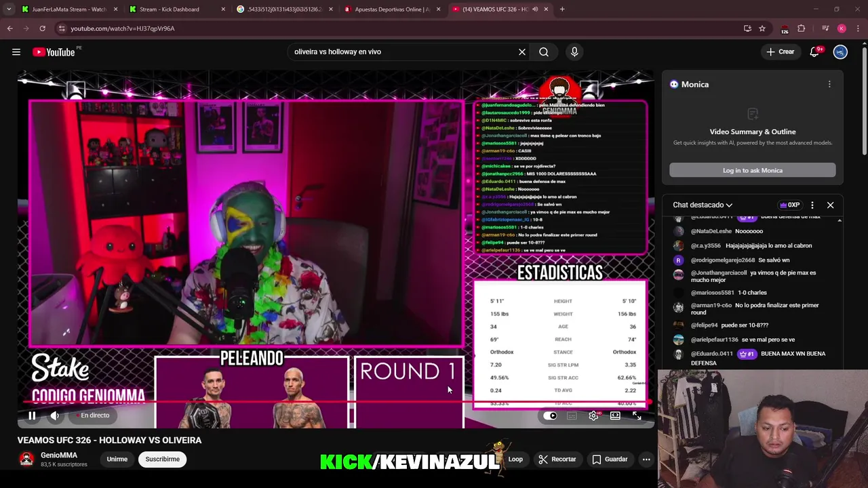Screen dimensions: 868x488
Task: Click @rodrigomelgarejo2668 chat message
Action: (x=741, y=260)
